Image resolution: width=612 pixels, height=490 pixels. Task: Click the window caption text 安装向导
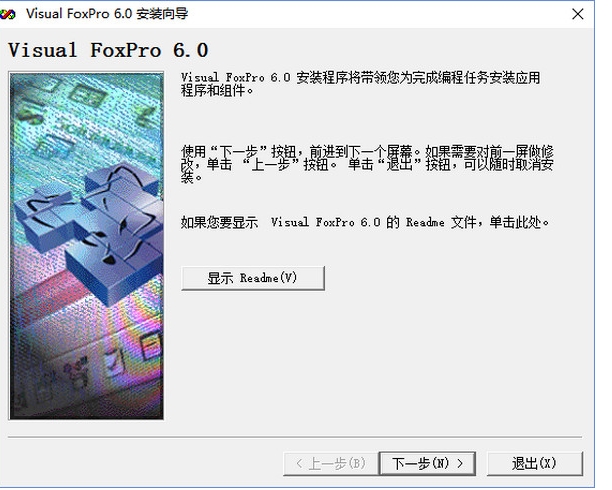(x=162, y=14)
